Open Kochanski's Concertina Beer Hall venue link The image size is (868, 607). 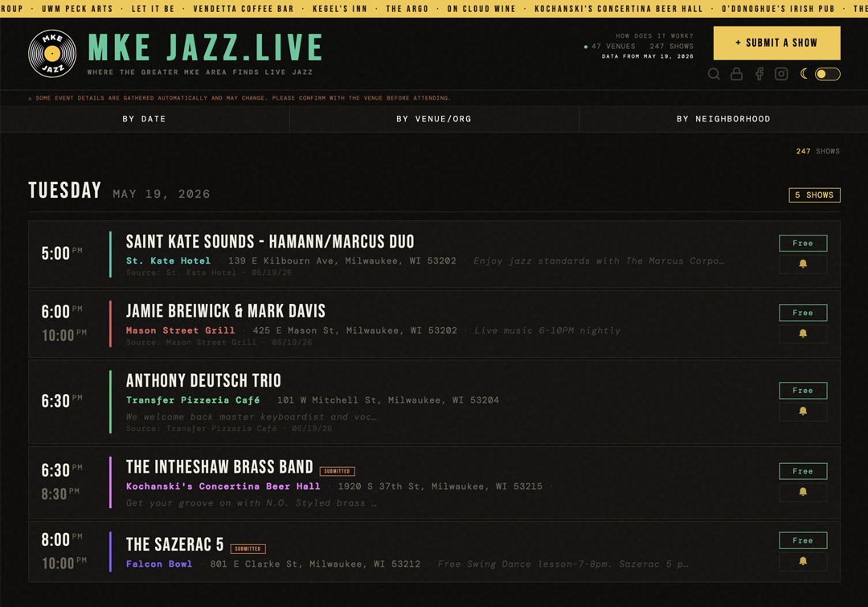223,486
